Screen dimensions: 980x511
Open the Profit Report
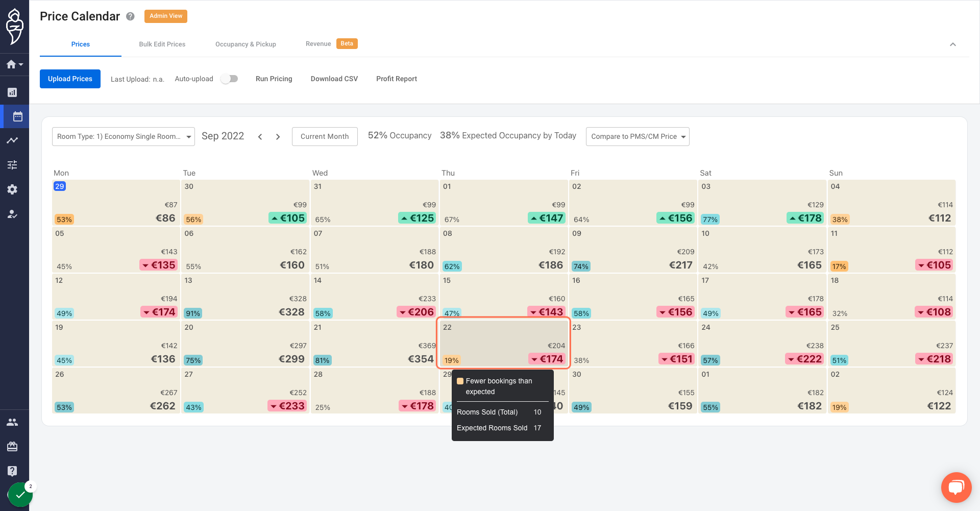[x=397, y=79]
